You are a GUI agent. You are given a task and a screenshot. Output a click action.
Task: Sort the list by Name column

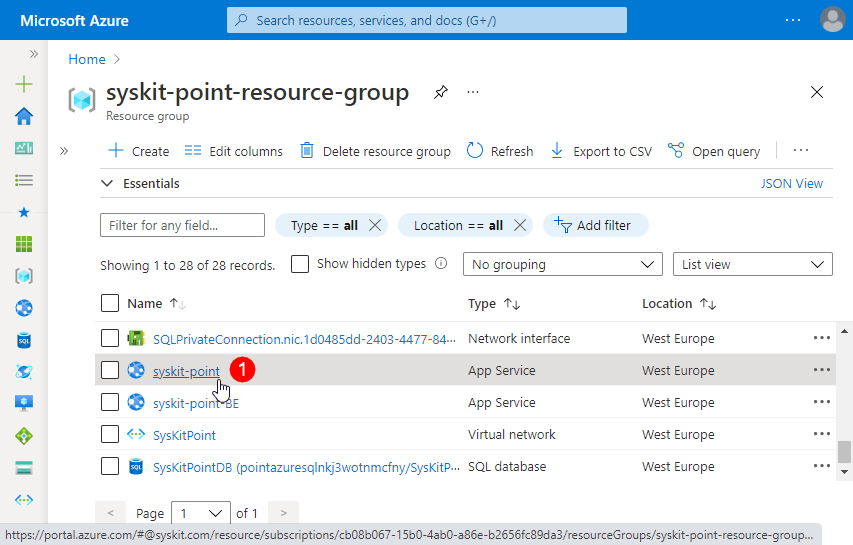pyautogui.click(x=156, y=304)
